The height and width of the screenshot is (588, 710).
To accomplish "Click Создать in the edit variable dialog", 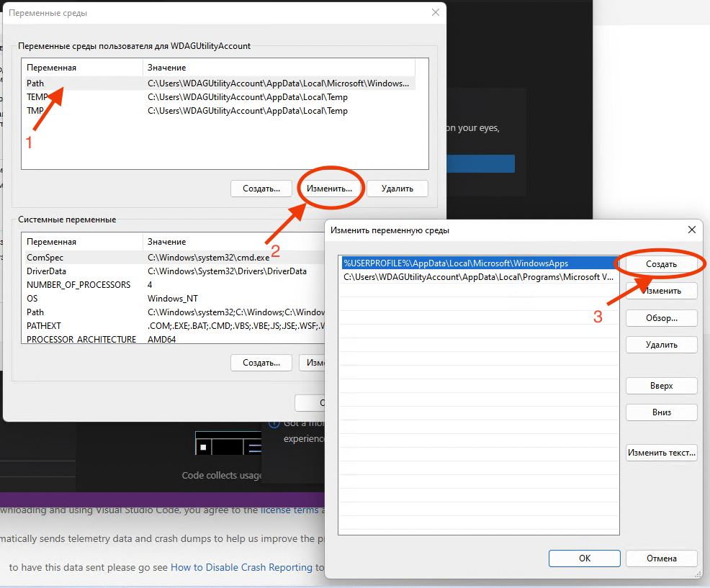I will pos(660,263).
